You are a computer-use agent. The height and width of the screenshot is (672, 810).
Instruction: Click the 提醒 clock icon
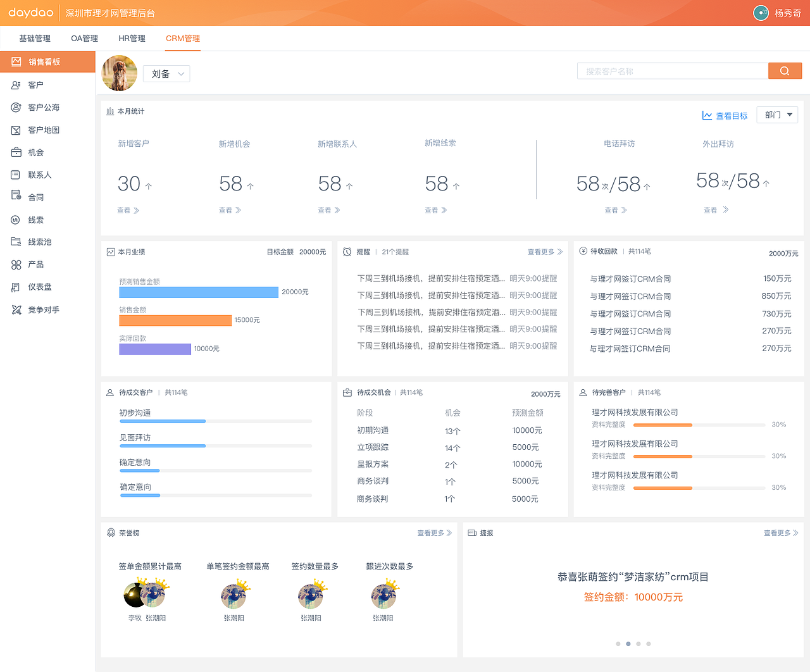click(347, 252)
